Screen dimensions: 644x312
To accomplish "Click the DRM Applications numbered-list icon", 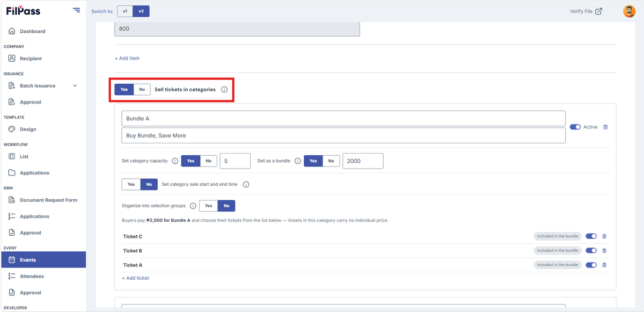I will tap(12, 216).
